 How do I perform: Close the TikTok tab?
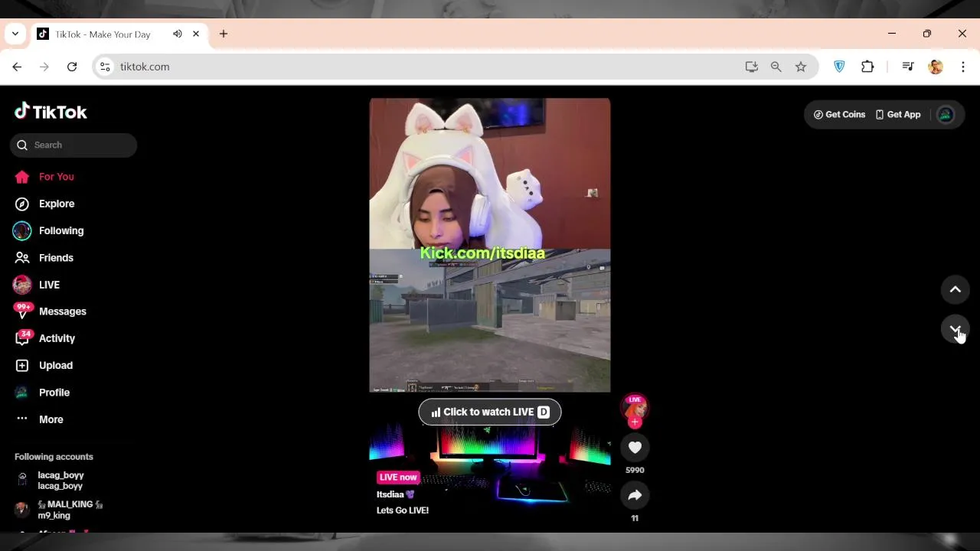(196, 34)
